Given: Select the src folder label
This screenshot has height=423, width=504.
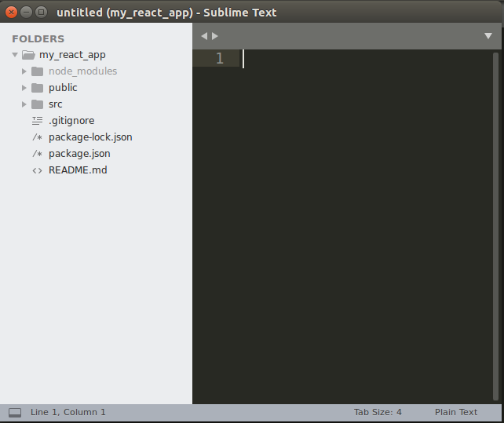Looking at the screenshot, I should [x=55, y=104].
